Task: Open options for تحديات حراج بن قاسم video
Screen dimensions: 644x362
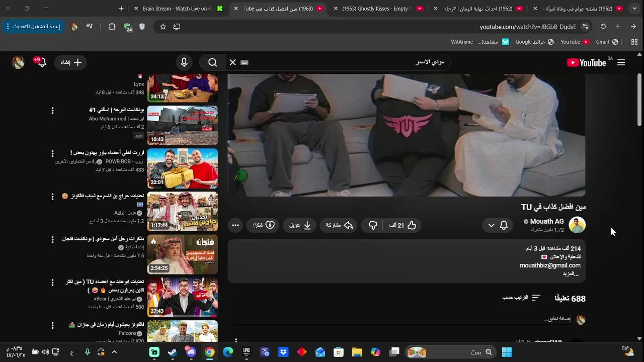Action: [52, 196]
